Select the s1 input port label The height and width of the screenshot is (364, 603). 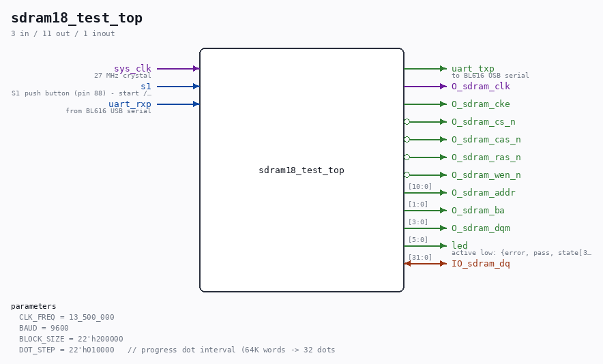[146, 86]
